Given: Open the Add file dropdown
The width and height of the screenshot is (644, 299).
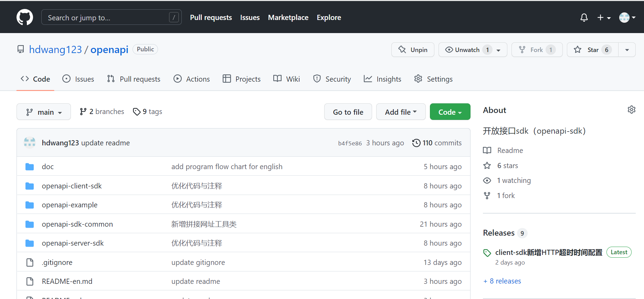Looking at the screenshot, I should [401, 112].
